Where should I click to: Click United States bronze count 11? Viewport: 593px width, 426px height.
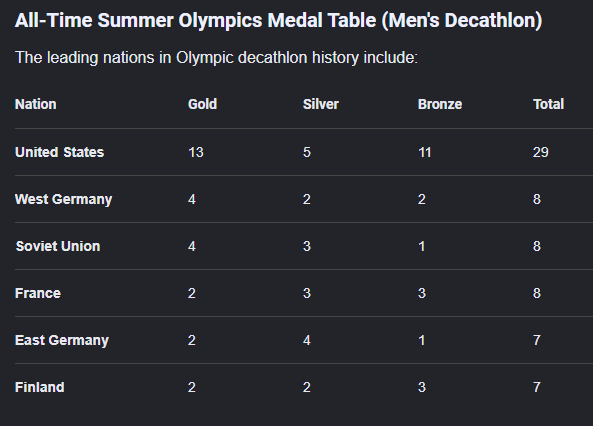425,152
